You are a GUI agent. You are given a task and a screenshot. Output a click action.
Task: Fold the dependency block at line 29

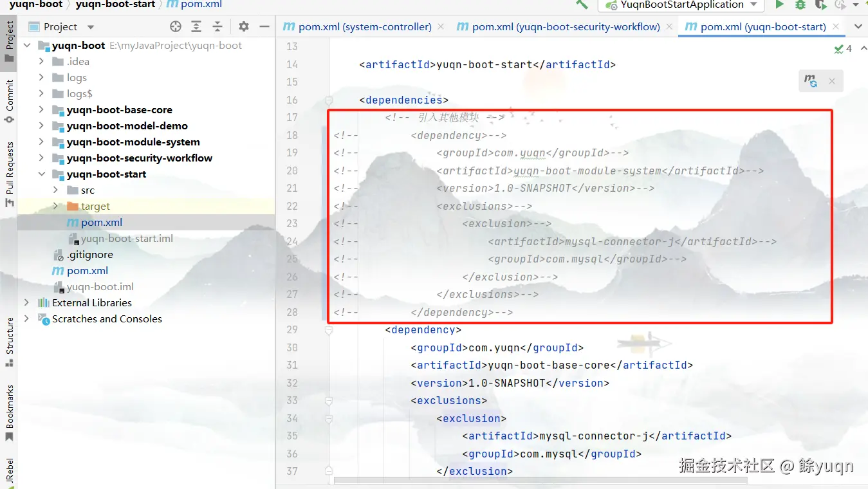click(x=329, y=330)
